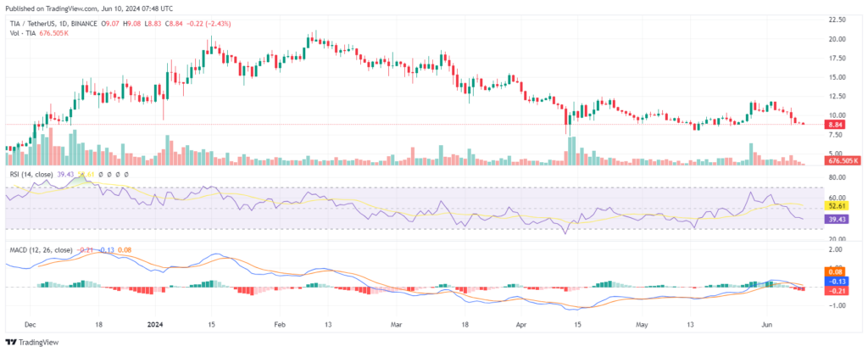Click the yellow 52.61 RSI average tag
This screenshot has height=352, width=868.
[837, 205]
